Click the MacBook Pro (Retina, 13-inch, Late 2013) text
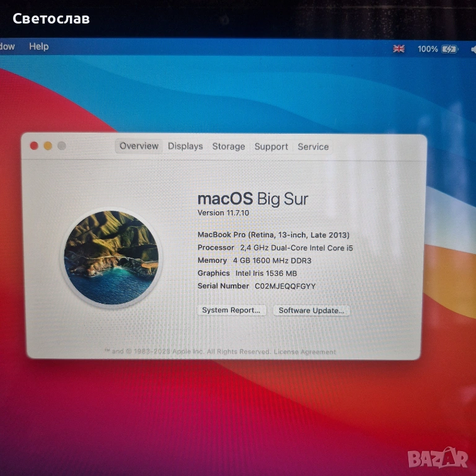Image resolution: width=476 pixels, height=476 pixels. tap(273, 235)
